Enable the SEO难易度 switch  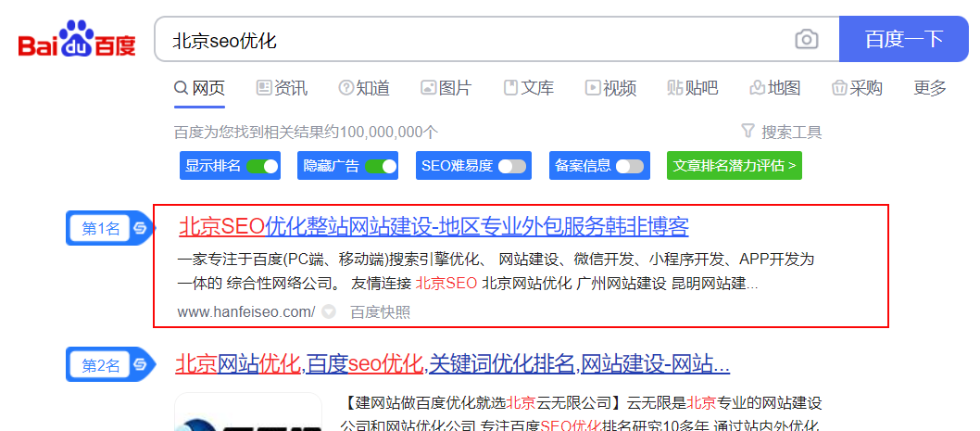512,166
